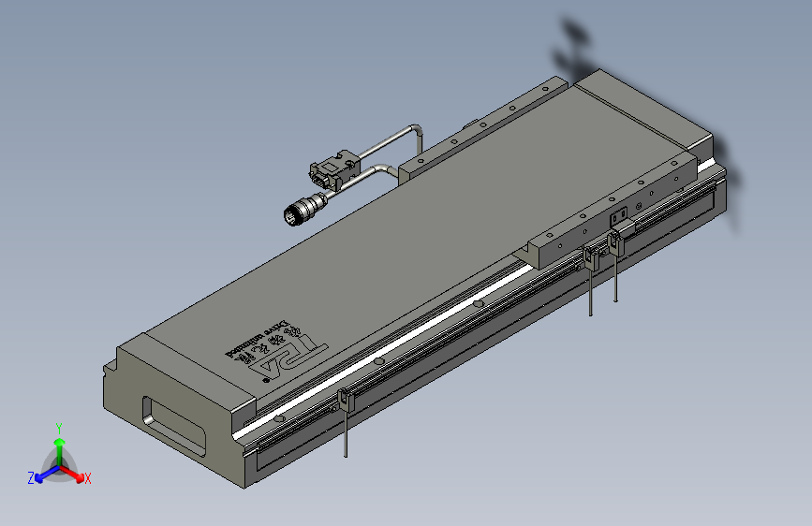Select the round cable connector plug
Viewport: 812px width, 526px height.
click(304, 209)
